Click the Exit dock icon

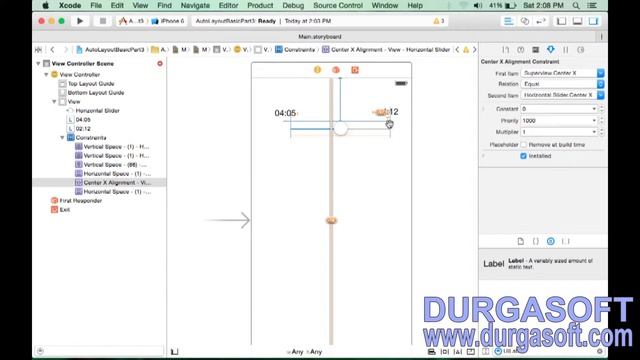[x=355, y=70]
